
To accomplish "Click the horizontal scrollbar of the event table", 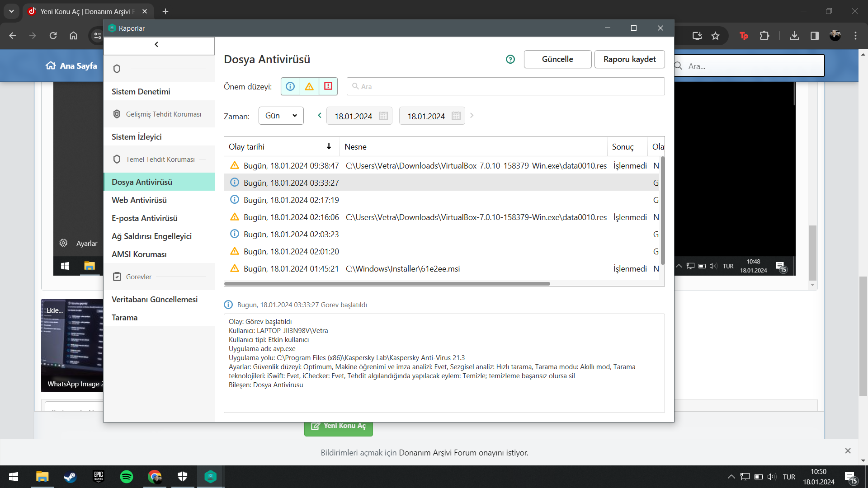I will tap(387, 284).
